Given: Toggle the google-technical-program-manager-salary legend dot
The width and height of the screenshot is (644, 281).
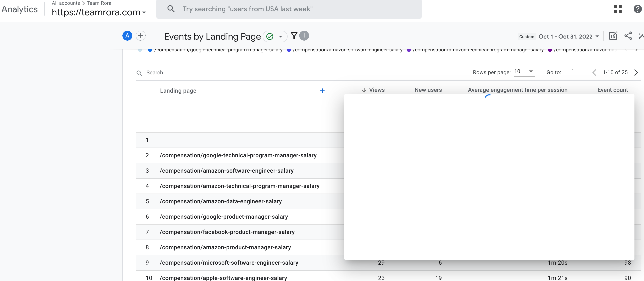Looking at the screenshot, I should click(x=150, y=50).
